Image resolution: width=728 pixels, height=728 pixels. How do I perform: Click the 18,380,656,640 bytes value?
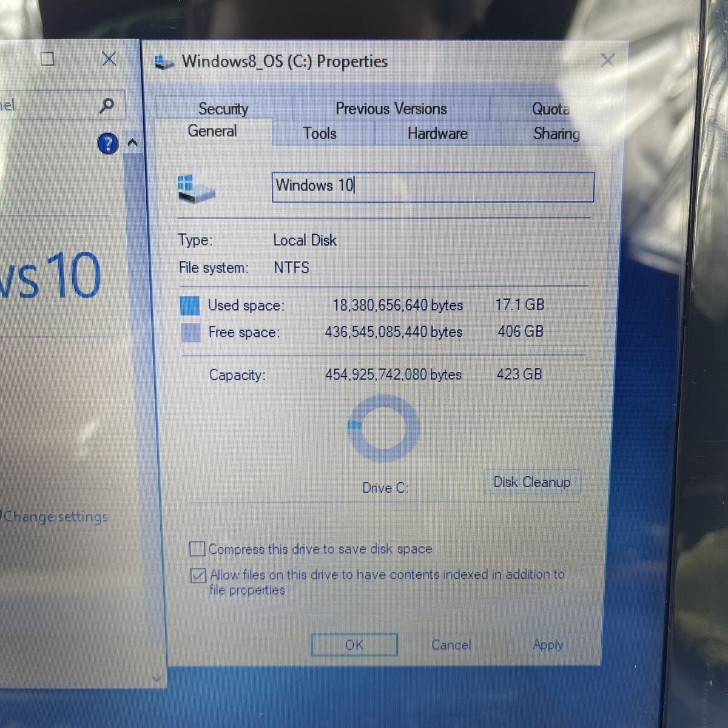pos(397,305)
